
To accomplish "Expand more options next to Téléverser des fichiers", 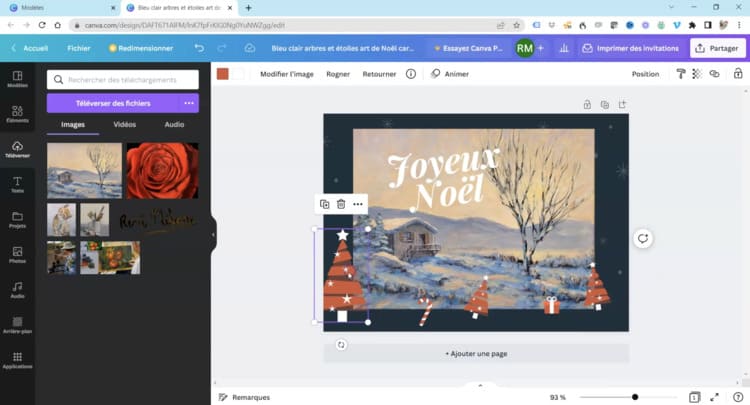I will pos(188,103).
